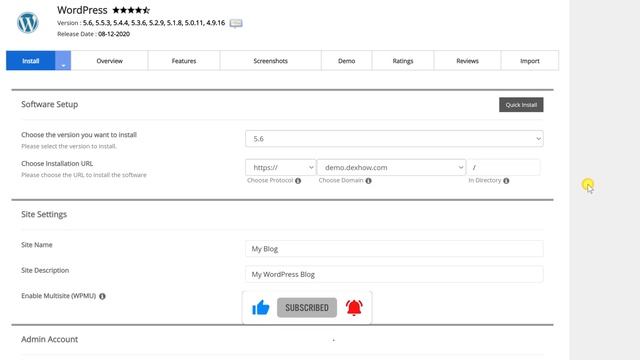Click the Release Date 08-12-2020 text

click(93, 34)
